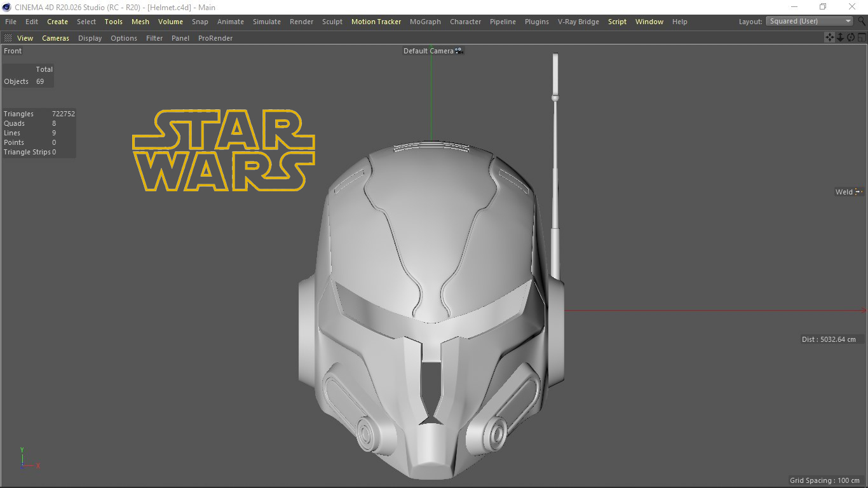Click the Dist : 5032.64 cm readout
The width and height of the screenshot is (868, 488).
829,339
